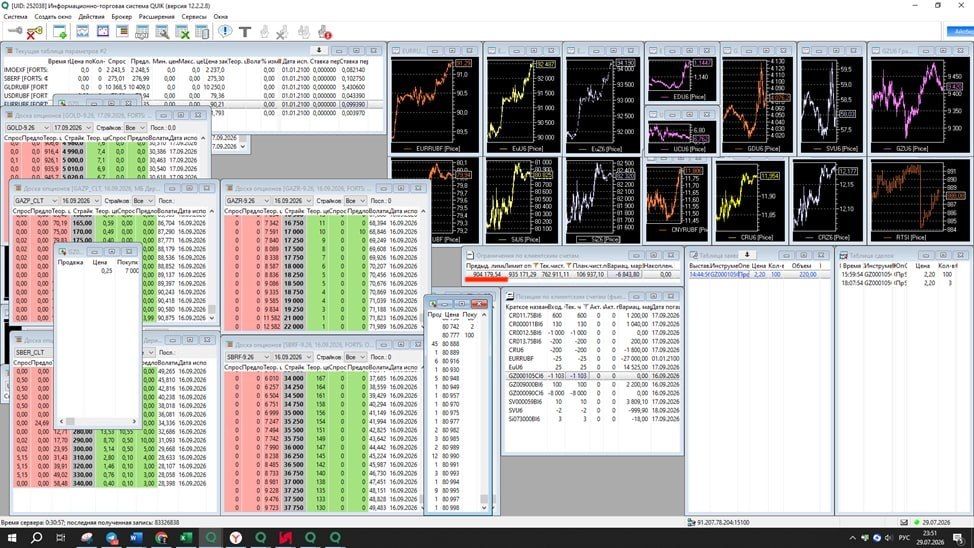Viewport: 974px width, 548px height.
Task: Click the table search magnifier toolbar icon
Action: pyautogui.click(x=162, y=32)
